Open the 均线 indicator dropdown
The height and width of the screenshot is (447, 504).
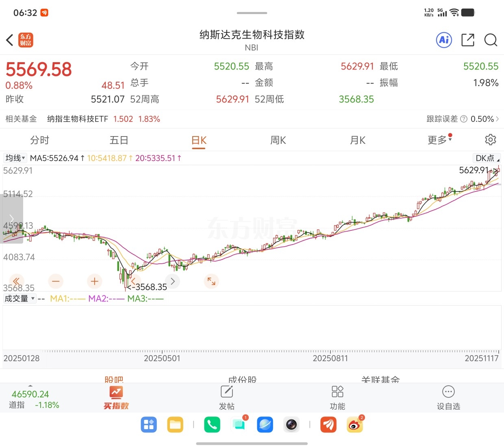pos(15,158)
